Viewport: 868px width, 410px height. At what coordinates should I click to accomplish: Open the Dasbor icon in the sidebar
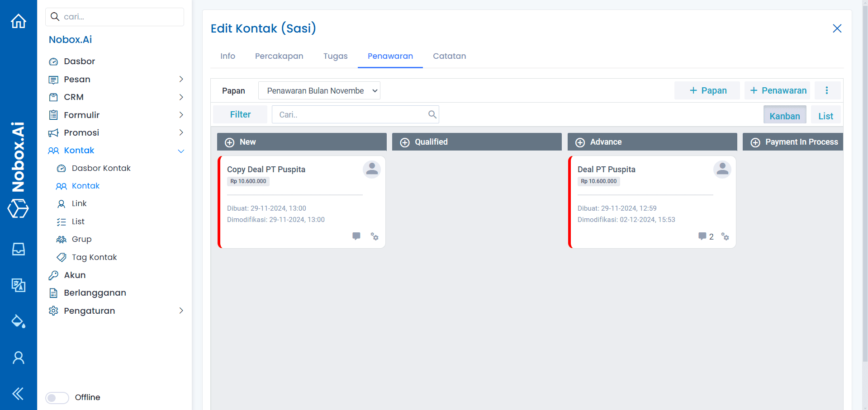pyautogui.click(x=53, y=61)
